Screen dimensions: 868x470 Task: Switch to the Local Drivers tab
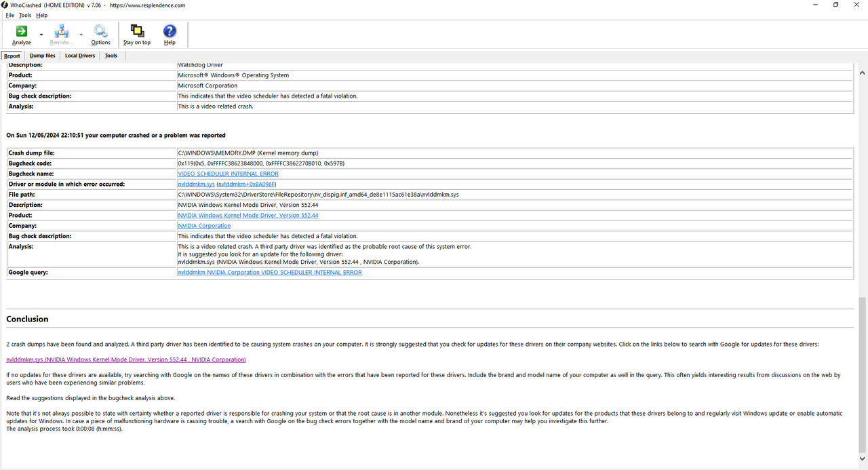click(80, 56)
